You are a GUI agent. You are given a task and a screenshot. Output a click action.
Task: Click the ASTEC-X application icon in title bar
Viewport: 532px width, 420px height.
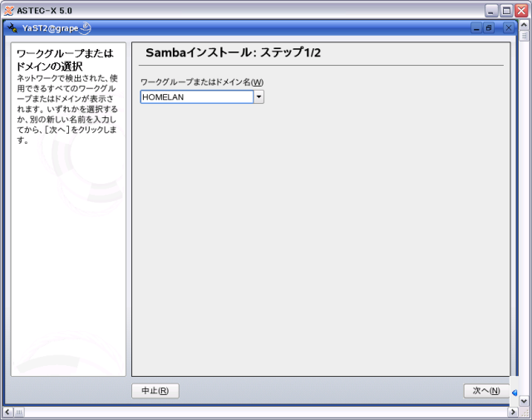click(x=8, y=11)
